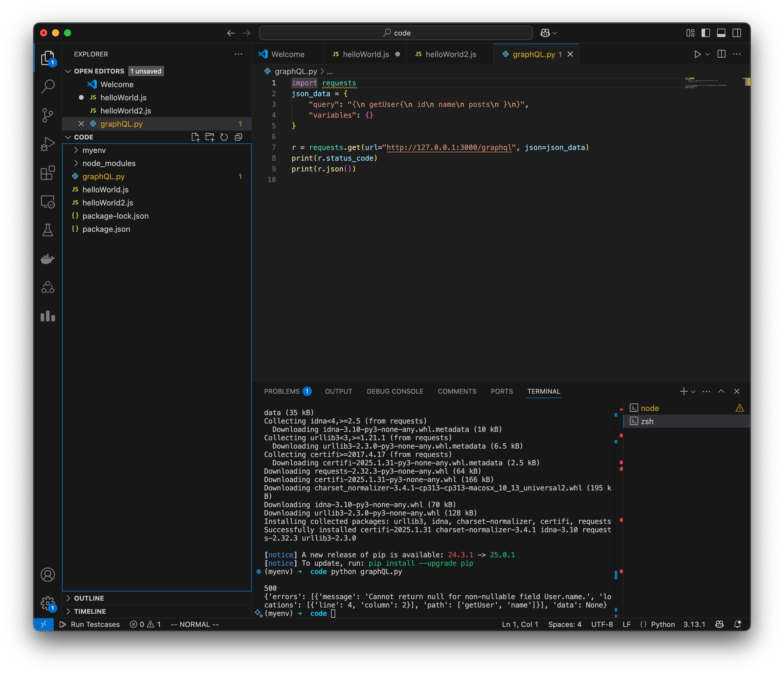Collapse the OPEN EDITORS section
This screenshot has height=675, width=784.
[68, 71]
